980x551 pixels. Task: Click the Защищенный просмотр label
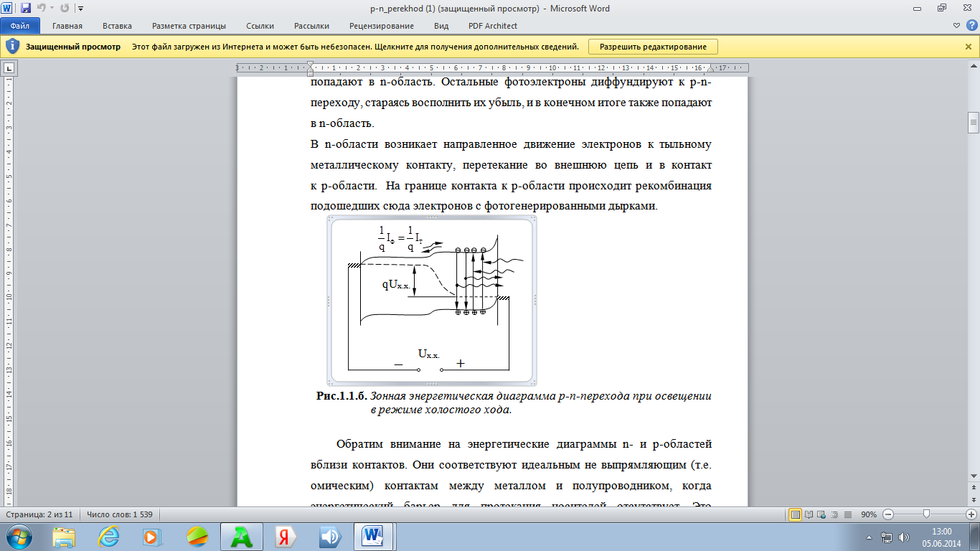(x=73, y=47)
